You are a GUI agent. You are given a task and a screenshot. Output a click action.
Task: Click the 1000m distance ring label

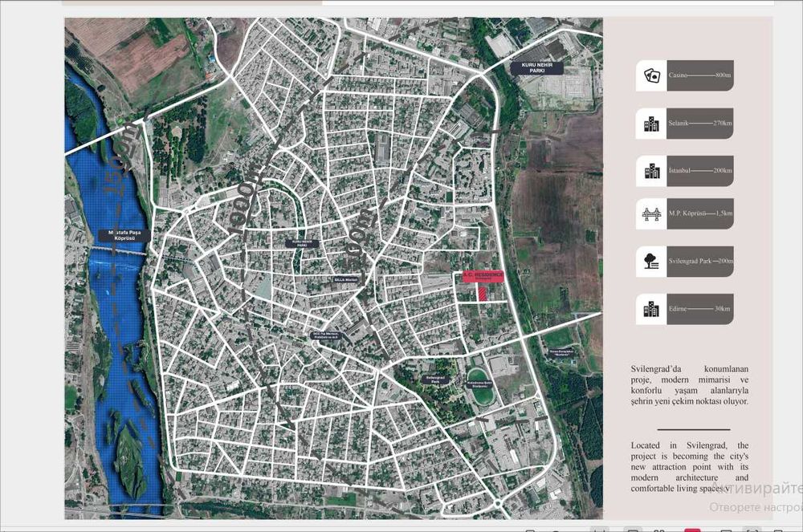[247, 200]
